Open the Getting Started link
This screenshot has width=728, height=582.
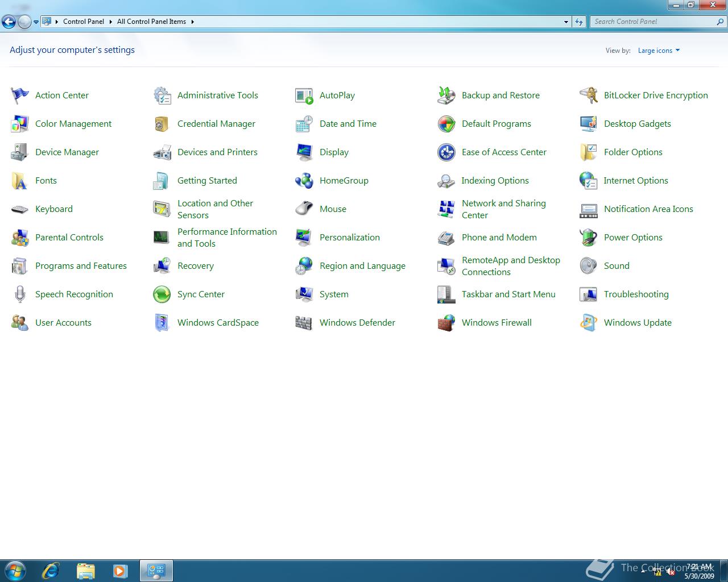click(207, 181)
